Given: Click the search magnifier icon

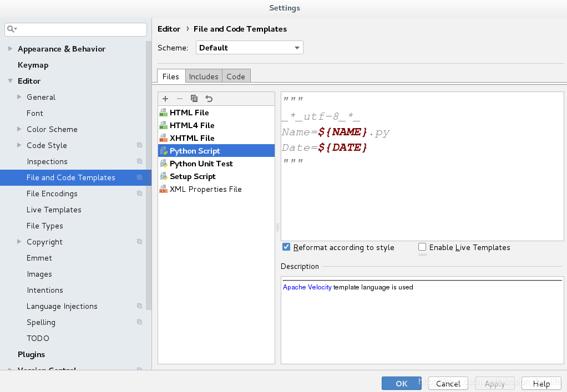Looking at the screenshot, I should 12,29.
